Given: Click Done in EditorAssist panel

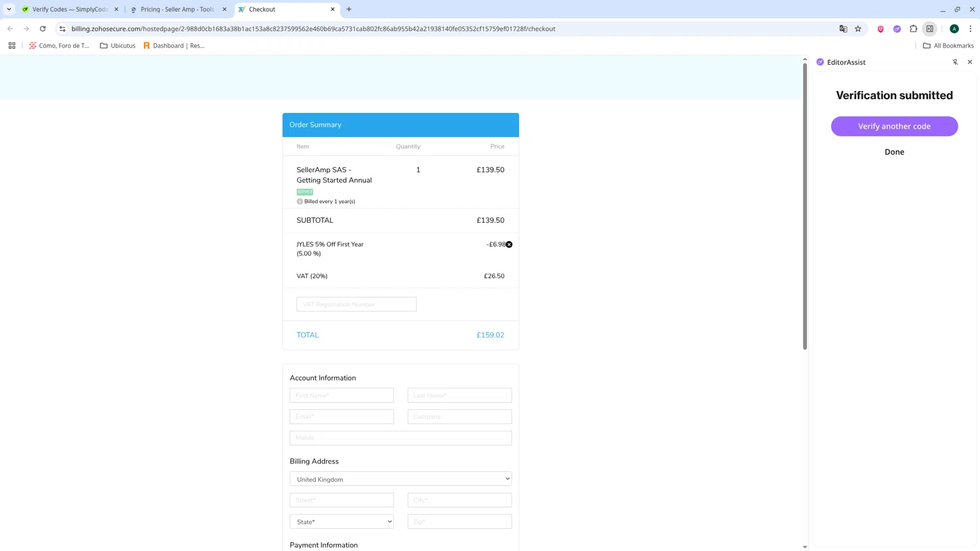Looking at the screenshot, I should pos(894,152).
